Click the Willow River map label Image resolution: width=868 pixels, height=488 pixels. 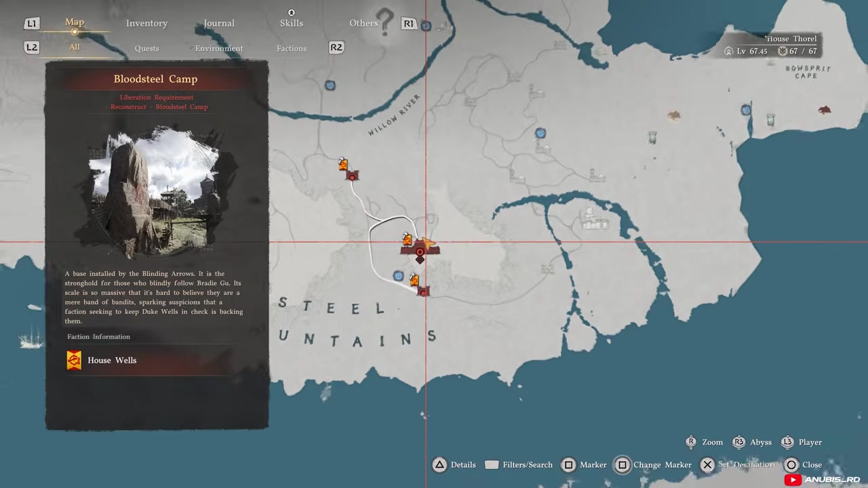tap(394, 115)
